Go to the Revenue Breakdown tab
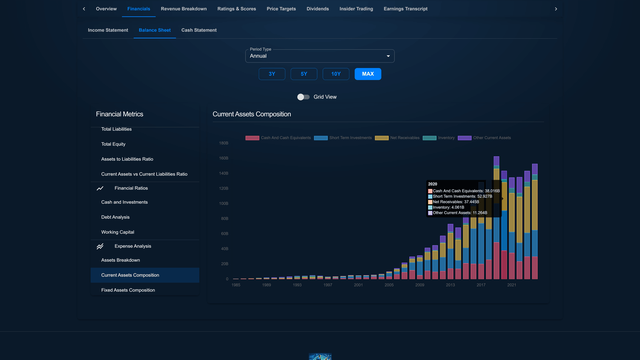Viewport: 640px width, 360px height. (184, 9)
